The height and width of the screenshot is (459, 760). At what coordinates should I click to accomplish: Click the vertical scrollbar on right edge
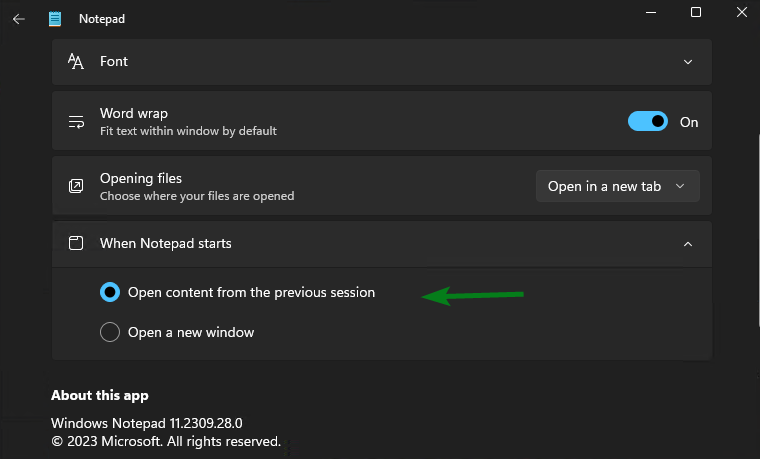point(758,233)
